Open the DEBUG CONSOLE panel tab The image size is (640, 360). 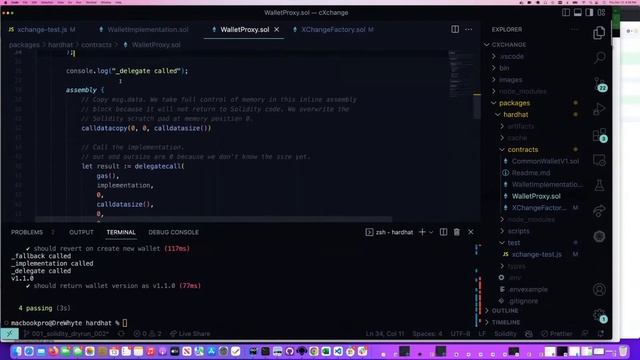pyautogui.click(x=173, y=232)
